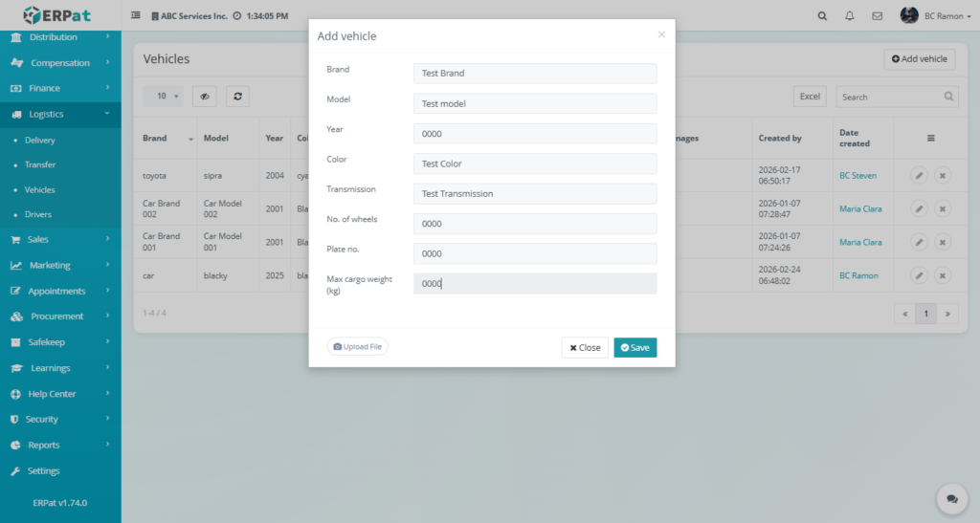Image resolution: width=980 pixels, height=523 pixels.
Task: Go to previous page arrow
Action: coord(905,314)
